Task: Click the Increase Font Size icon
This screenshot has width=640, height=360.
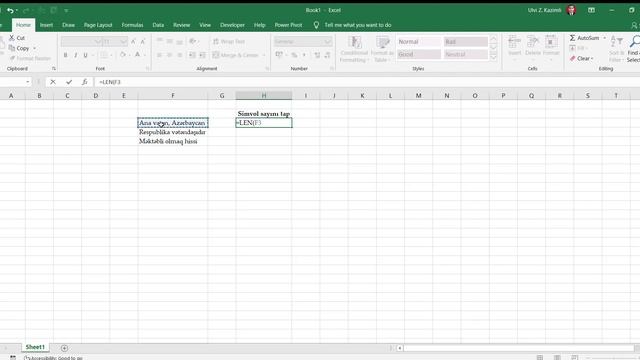Action: pyautogui.click(x=133, y=42)
